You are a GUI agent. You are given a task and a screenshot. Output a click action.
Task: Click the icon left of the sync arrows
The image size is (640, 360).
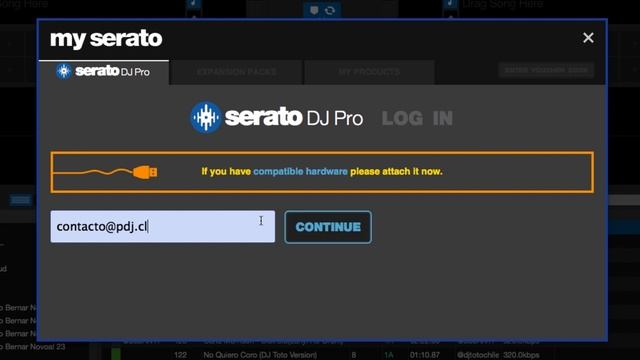(314, 10)
